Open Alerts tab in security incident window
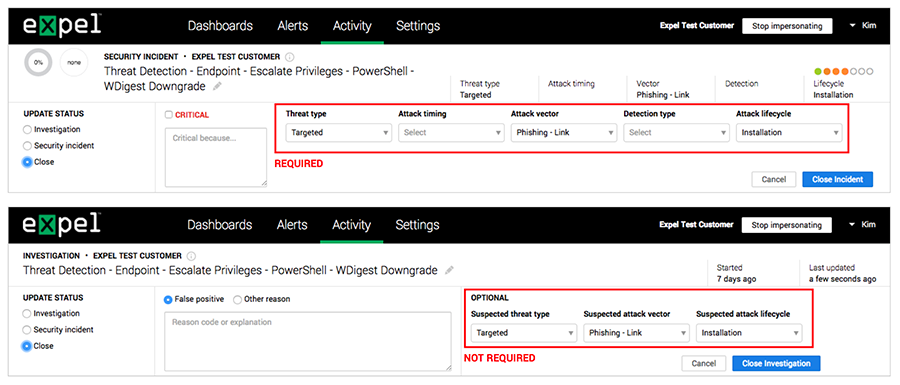The image size is (900, 385). click(x=293, y=26)
